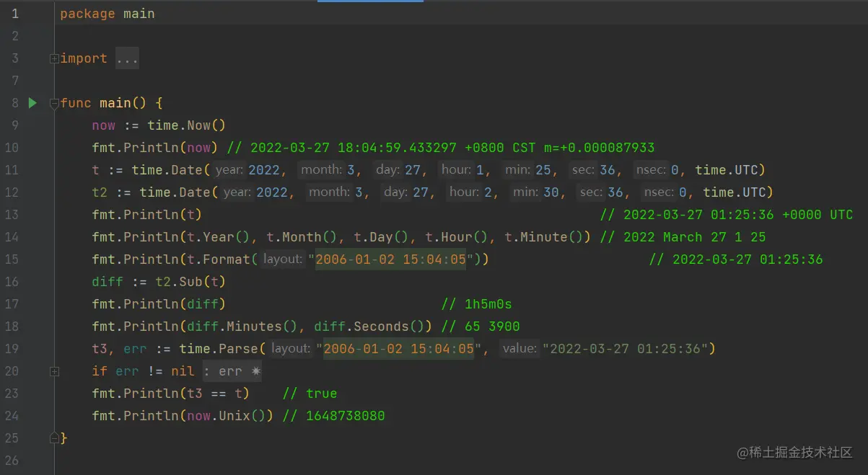
Task: Click the comment '// 1h5m0s'
Action: [476, 304]
